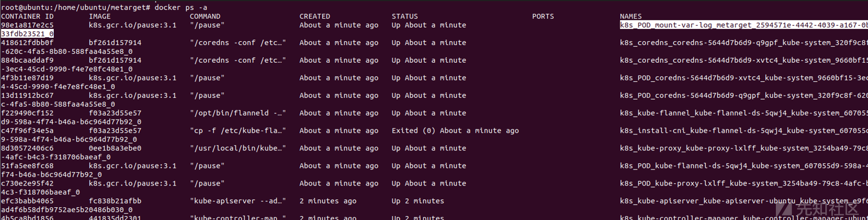Click the kube-apiserver command text

pyautogui.click(x=238, y=201)
